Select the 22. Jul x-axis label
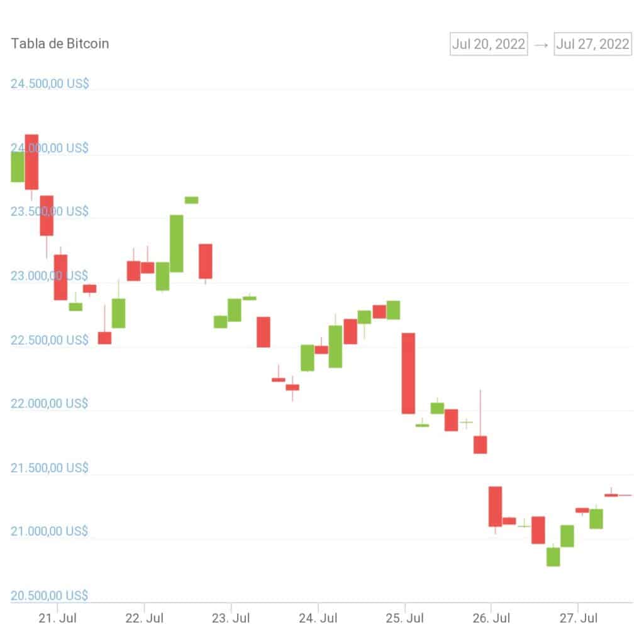The height and width of the screenshot is (644, 644). click(x=144, y=619)
